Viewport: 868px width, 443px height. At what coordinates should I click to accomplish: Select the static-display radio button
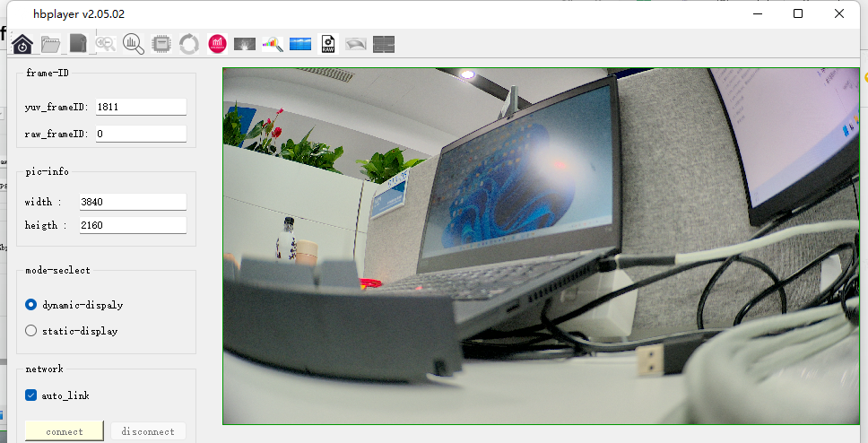(31, 331)
